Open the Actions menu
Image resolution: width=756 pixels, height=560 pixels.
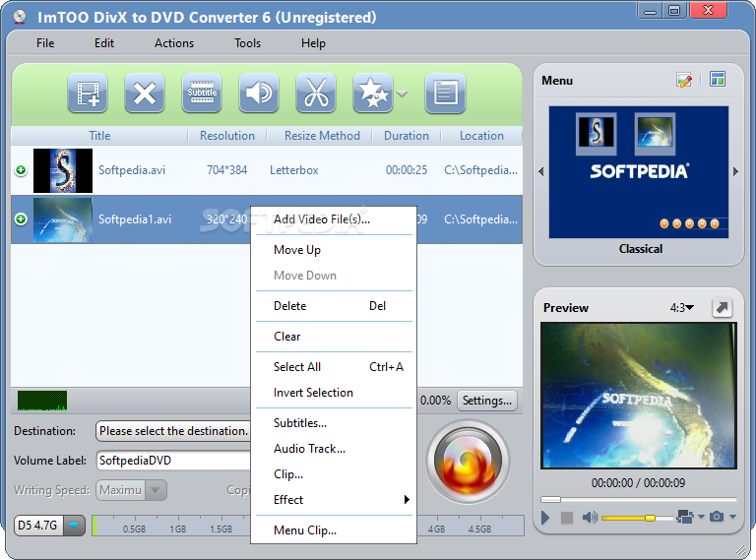click(174, 43)
